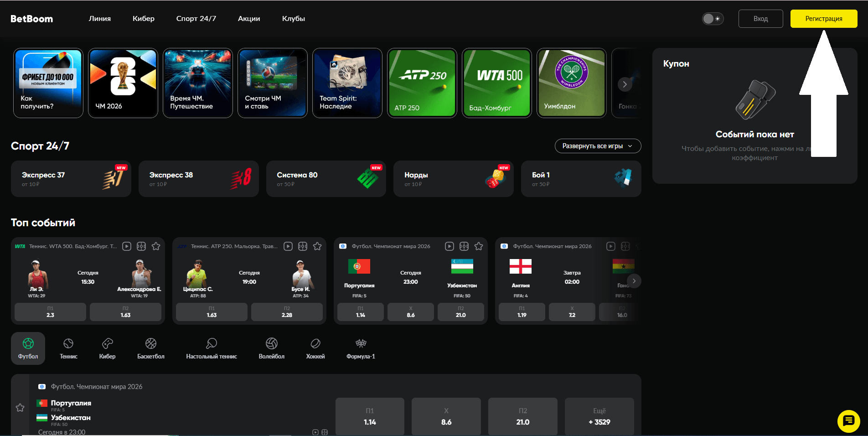Open the ATP 250 tournament tile
Image resolution: width=868 pixels, height=436 pixels.
click(422, 83)
